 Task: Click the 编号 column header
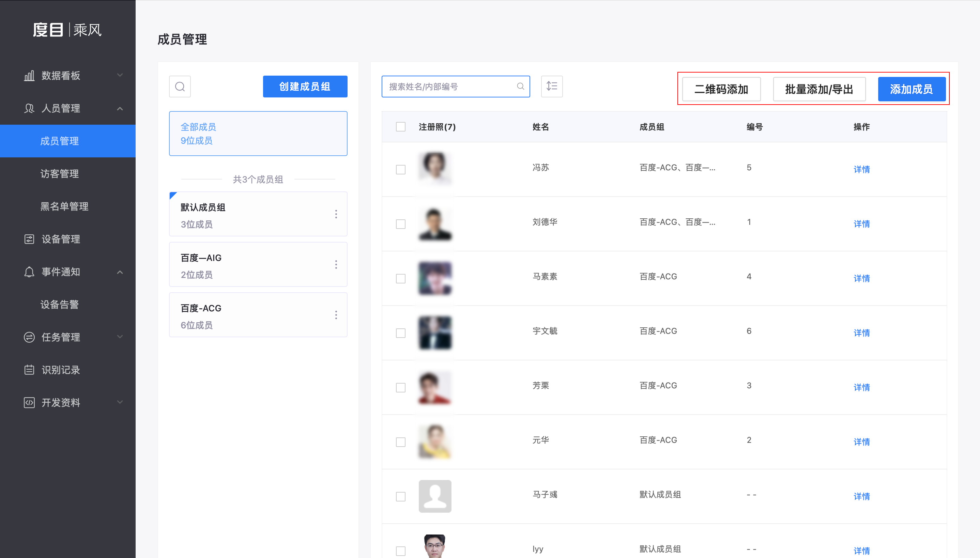coord(755,127)
